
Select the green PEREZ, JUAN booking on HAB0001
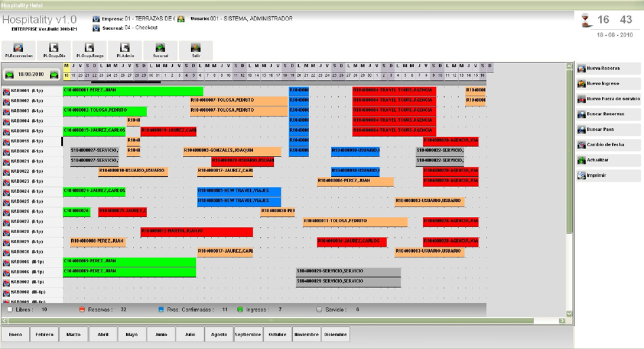[x=133, y=90]
